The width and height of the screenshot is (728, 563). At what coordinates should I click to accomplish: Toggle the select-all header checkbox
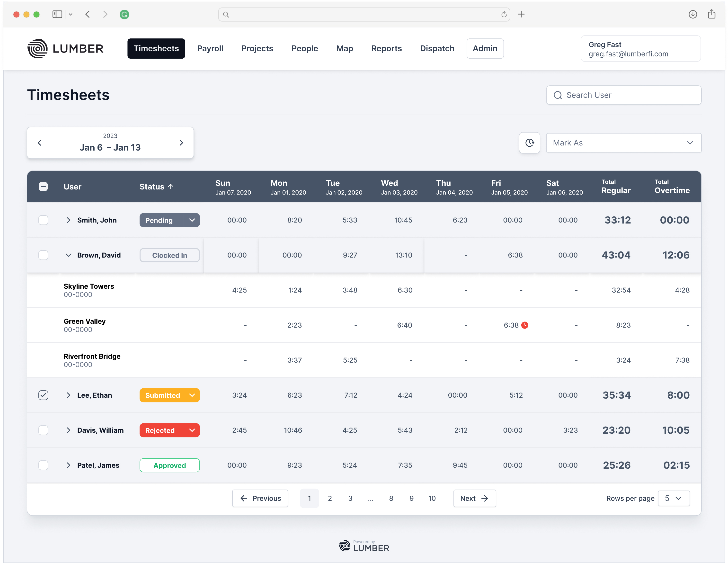tap(43, 187)
